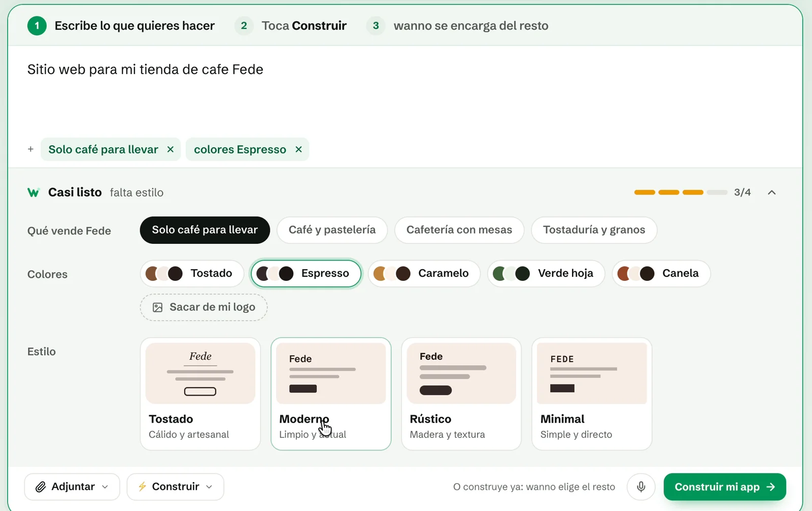Open the Adjuntar dropdown
This screenshot has width=812, height=511.
(x=72, y=487)
